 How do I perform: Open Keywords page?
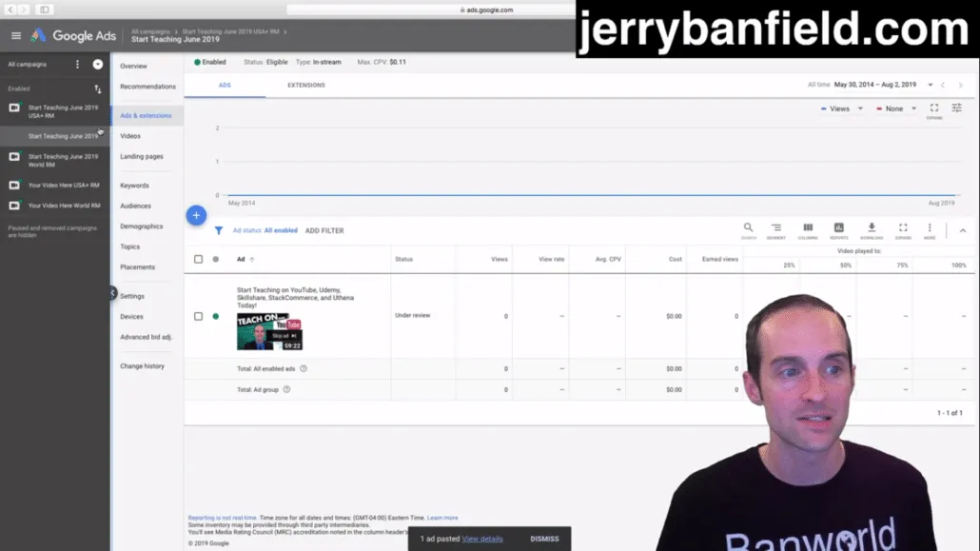134,186
